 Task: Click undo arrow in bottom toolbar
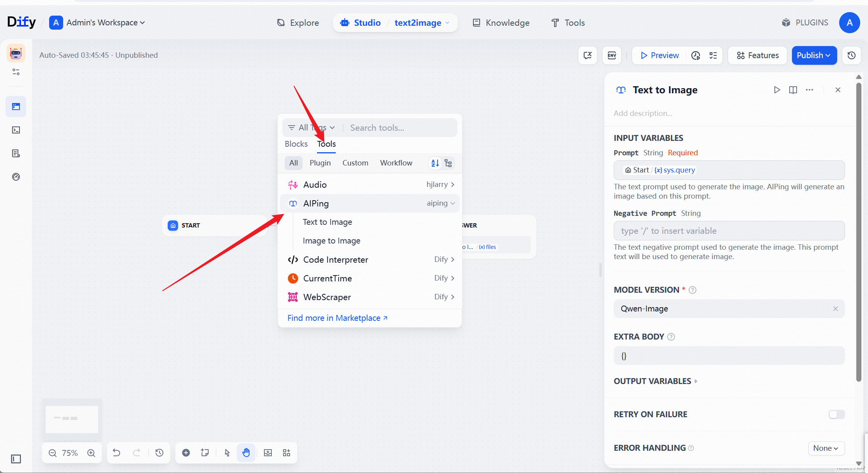(117, 453)
